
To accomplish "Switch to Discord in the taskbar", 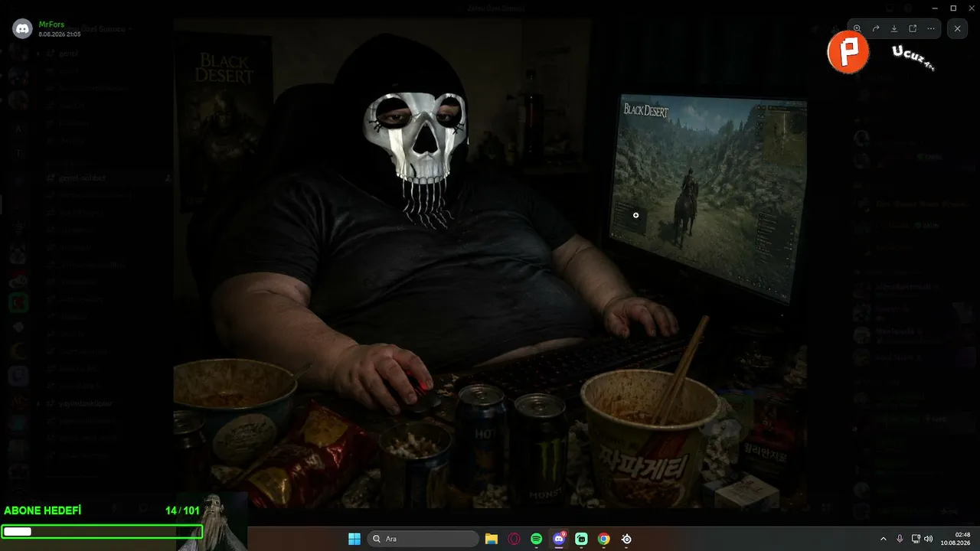I will [x=559, y=539].
